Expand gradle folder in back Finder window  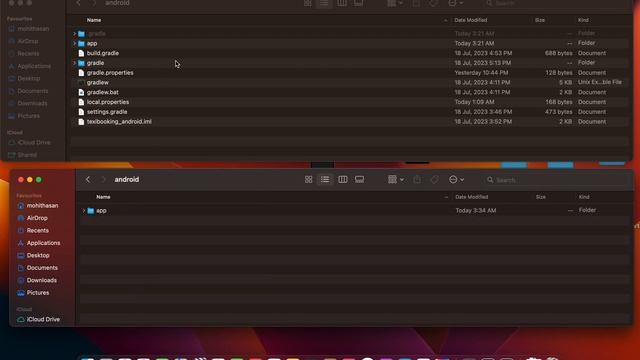(x=74, y=63)
